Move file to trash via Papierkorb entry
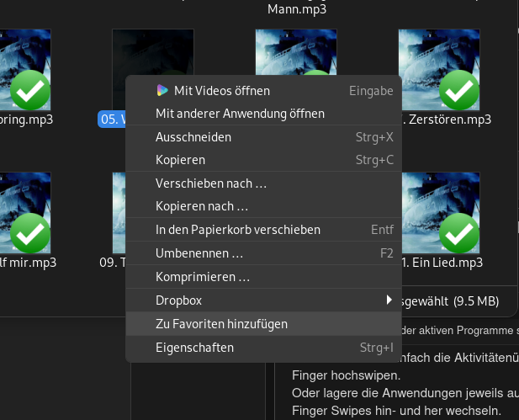Viewport: 519px width, 420px height. click(x=263, y=230)
